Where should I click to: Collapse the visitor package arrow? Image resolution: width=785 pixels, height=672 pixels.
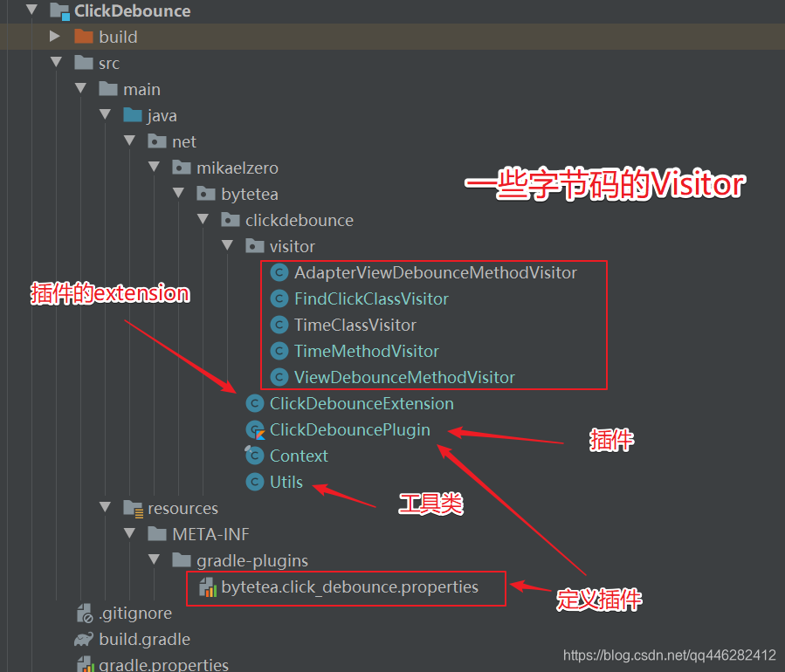click(227, 245)
